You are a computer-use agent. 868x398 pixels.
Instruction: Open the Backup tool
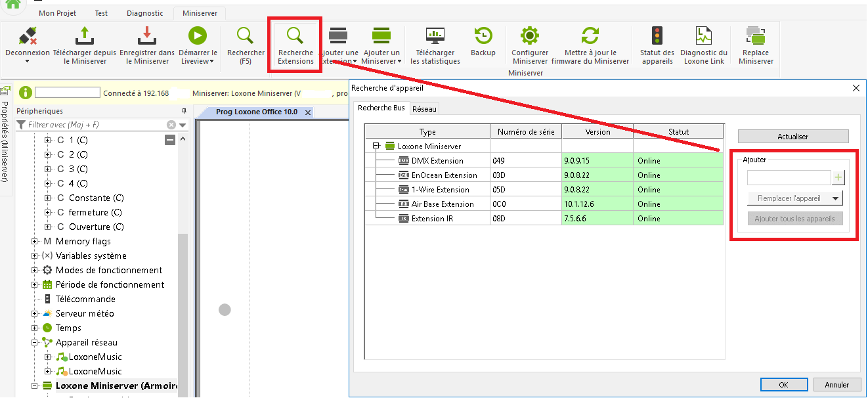[483, 36]
